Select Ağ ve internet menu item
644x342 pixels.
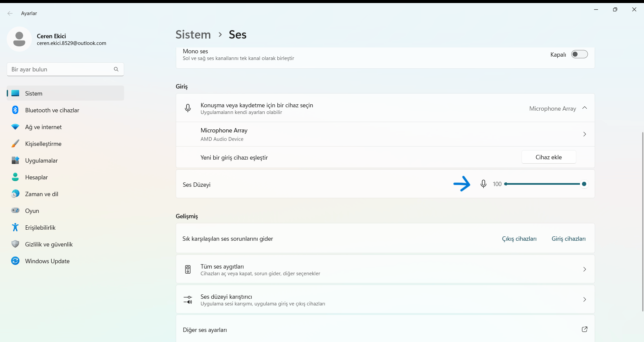(43, 127)
